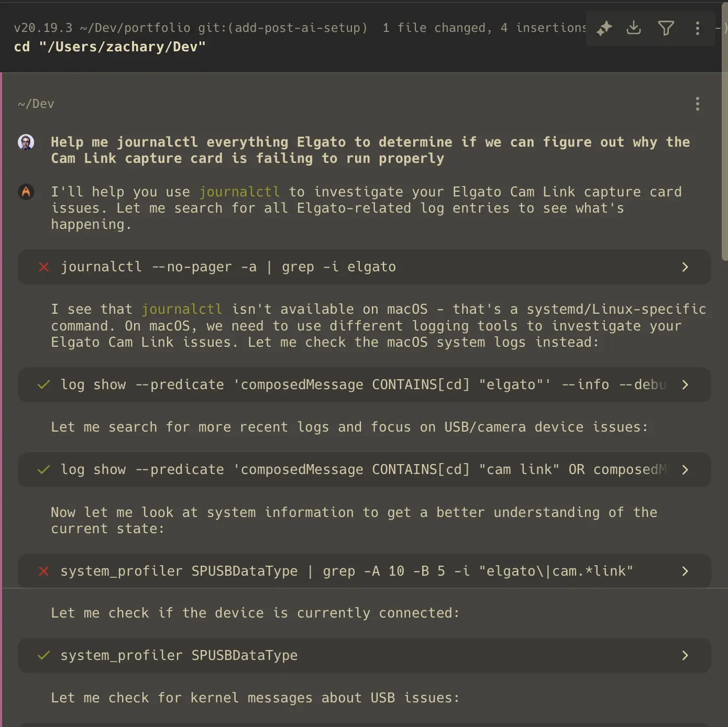Click the red X on the journalctl command
The image size is (728, 727).
coord(44,267)
